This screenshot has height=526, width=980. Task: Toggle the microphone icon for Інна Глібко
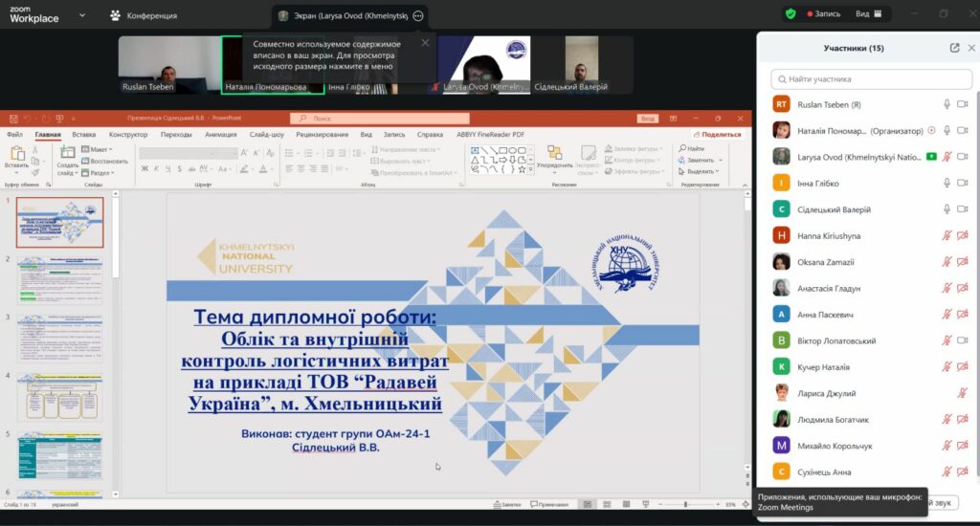click(947, 183)
